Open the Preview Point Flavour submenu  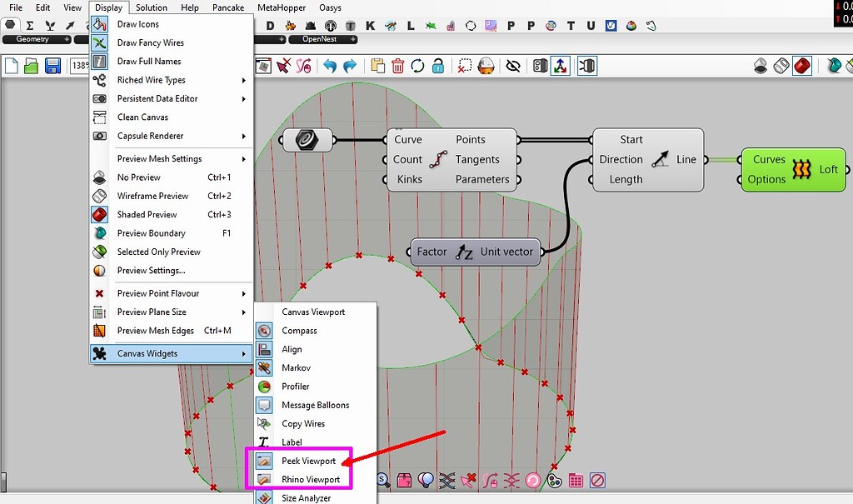pos(161,293)
